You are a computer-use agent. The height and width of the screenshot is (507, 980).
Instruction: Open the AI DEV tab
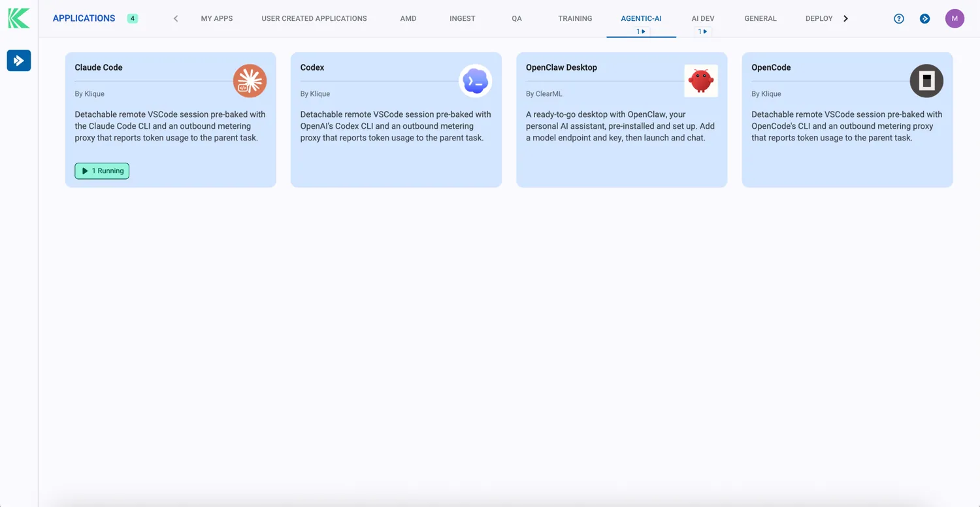(x=703, y=18)
